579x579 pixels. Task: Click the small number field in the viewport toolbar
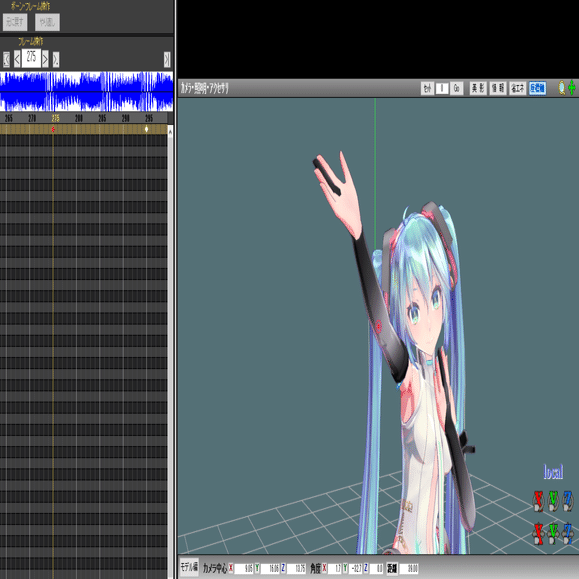pyautogui.click(x=442, y=88)
